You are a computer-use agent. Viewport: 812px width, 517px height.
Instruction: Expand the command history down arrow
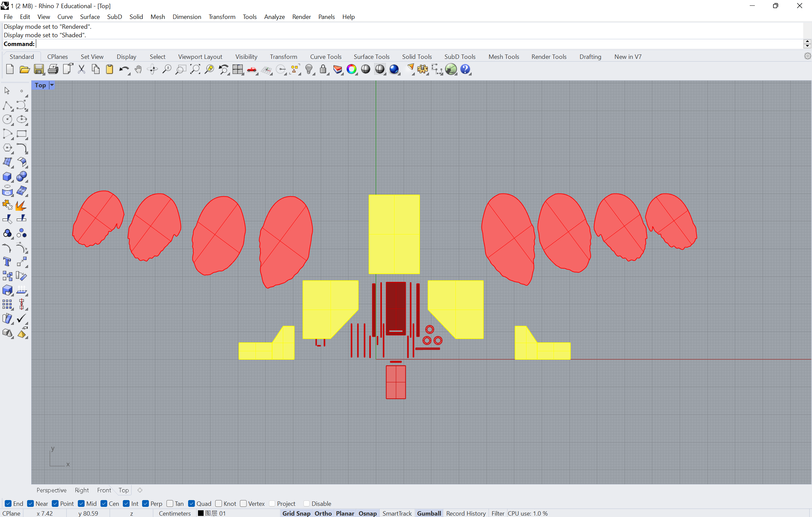807,46
